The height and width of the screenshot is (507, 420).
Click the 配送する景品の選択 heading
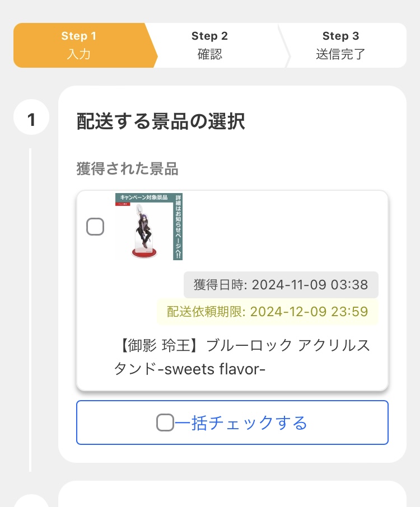(161, 121)
